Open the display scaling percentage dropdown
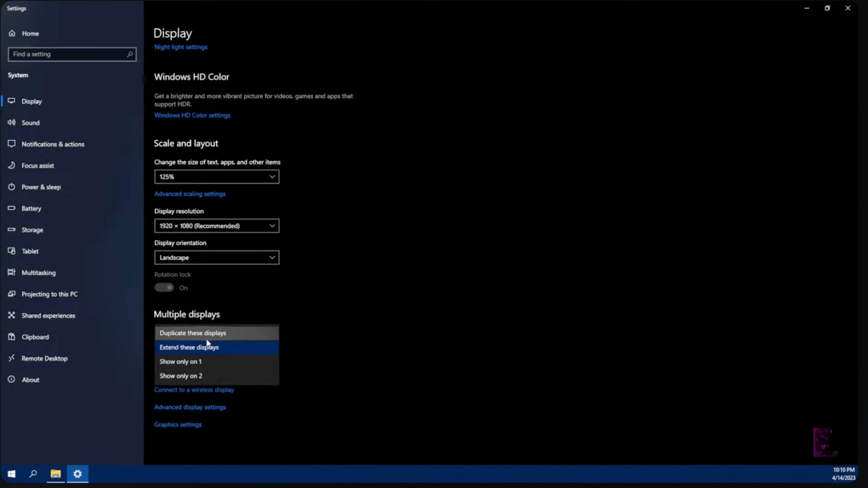Image resolution: width=868 pixels, height=488 pixels. tap(217, 177)
